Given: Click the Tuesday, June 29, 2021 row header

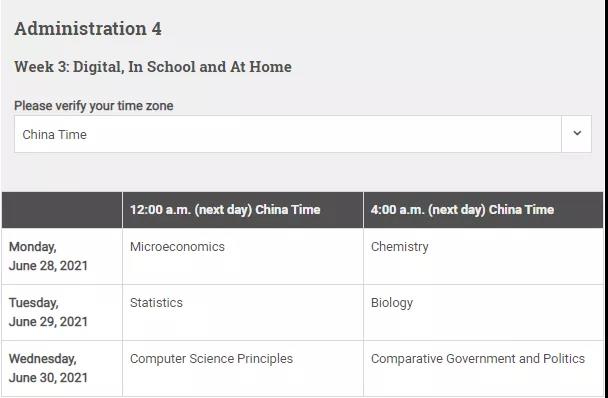Looking at the screenshot, I should tap(62, 312).
